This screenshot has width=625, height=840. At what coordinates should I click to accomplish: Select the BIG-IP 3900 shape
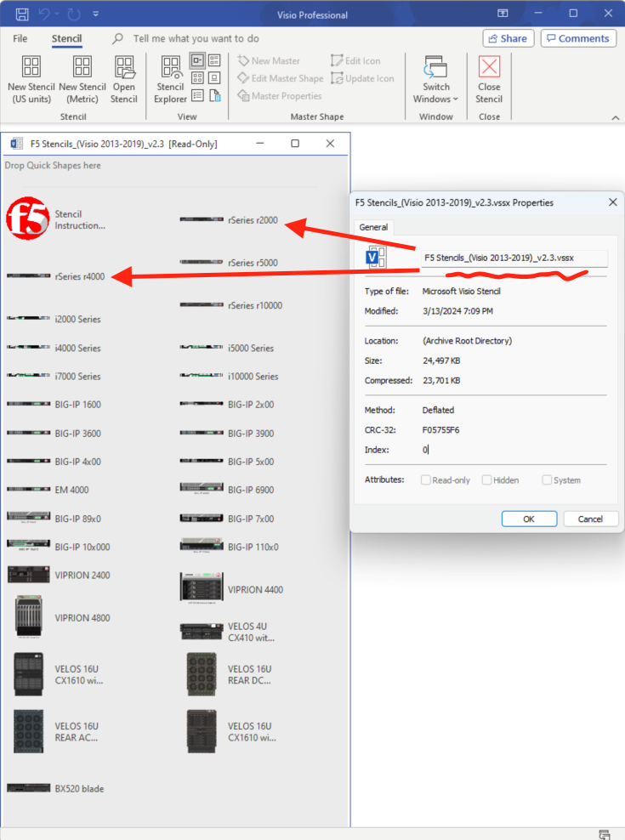[x=227, y=433]
